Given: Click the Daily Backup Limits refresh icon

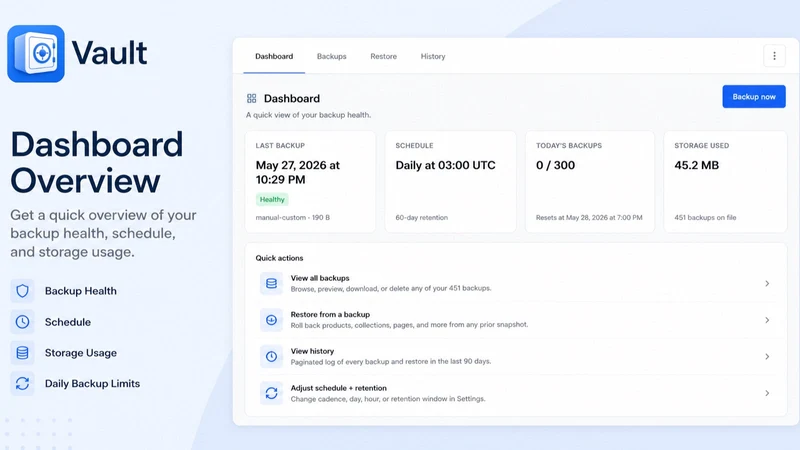Looking at the screenshot, I should (x=22, y=384).
